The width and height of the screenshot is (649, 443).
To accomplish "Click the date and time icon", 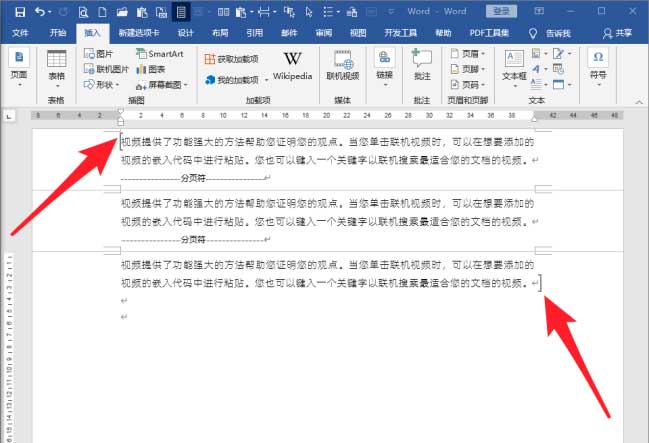I will pyautogui.click(x=558, y=69).
